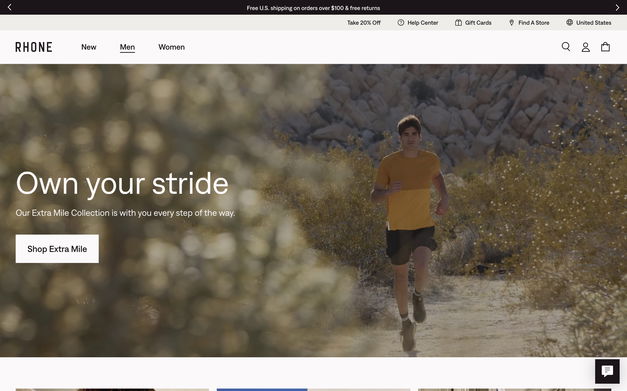Open the shopping bag icon
Image resolution: width=627 pixels, height=391 pixels.
pos(605,47)
